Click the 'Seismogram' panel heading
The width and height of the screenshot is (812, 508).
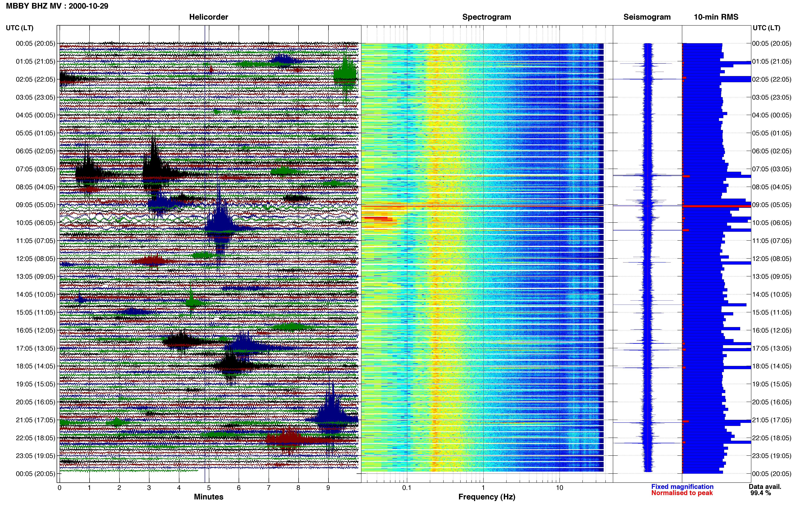[x=647, y=17]
